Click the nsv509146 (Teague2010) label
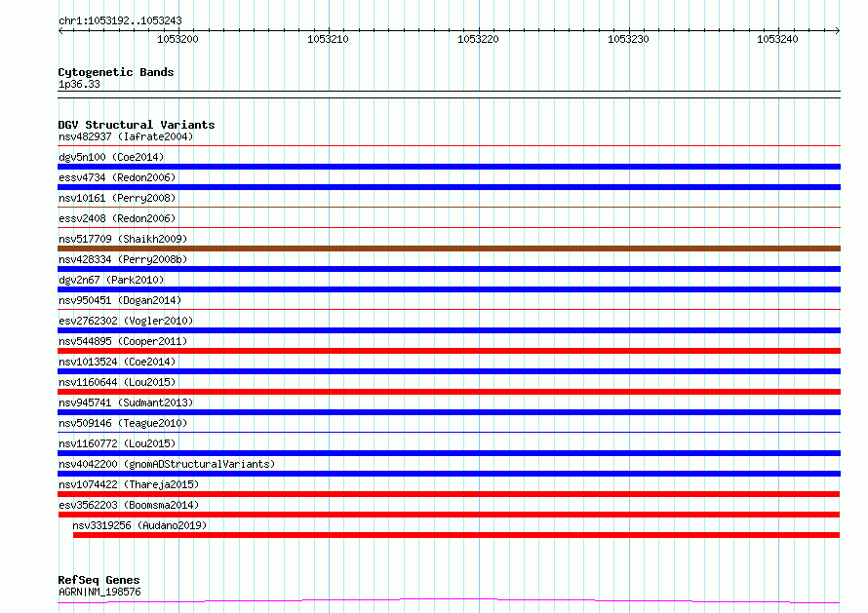The image size is (868, 613). [123, 423]
